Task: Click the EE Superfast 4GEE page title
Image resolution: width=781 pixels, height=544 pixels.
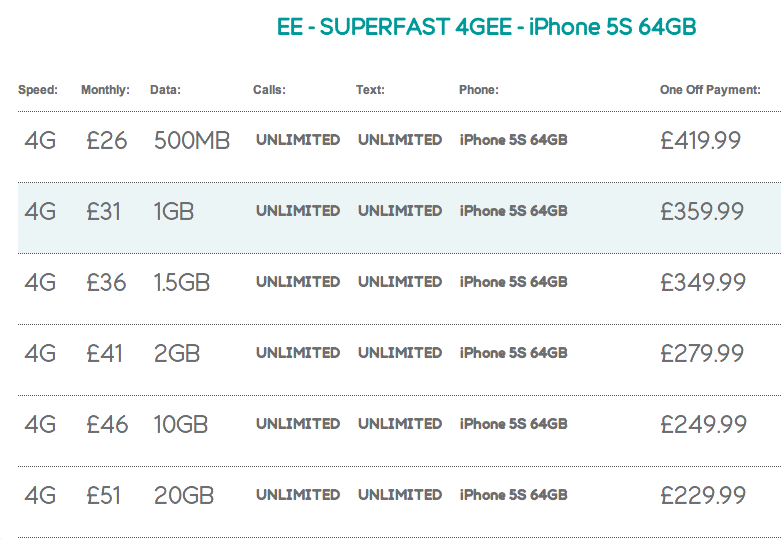Action: pyautogui.click(x=487, y=26)
